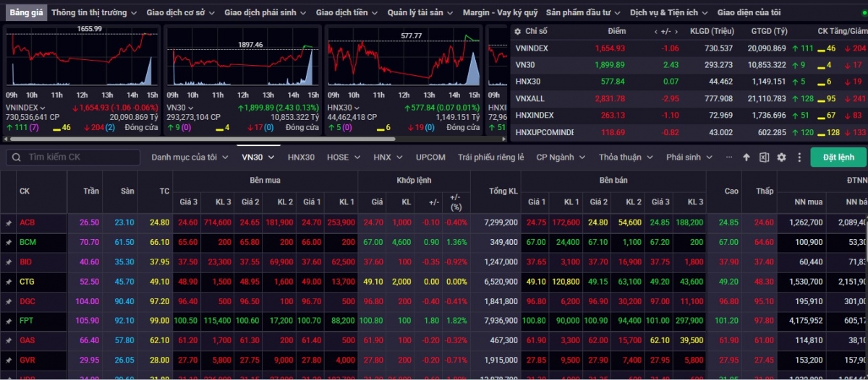This screenshot has width=868, height=380.
Task: Click the Đặt lệnh button
Action: [838, 157]
